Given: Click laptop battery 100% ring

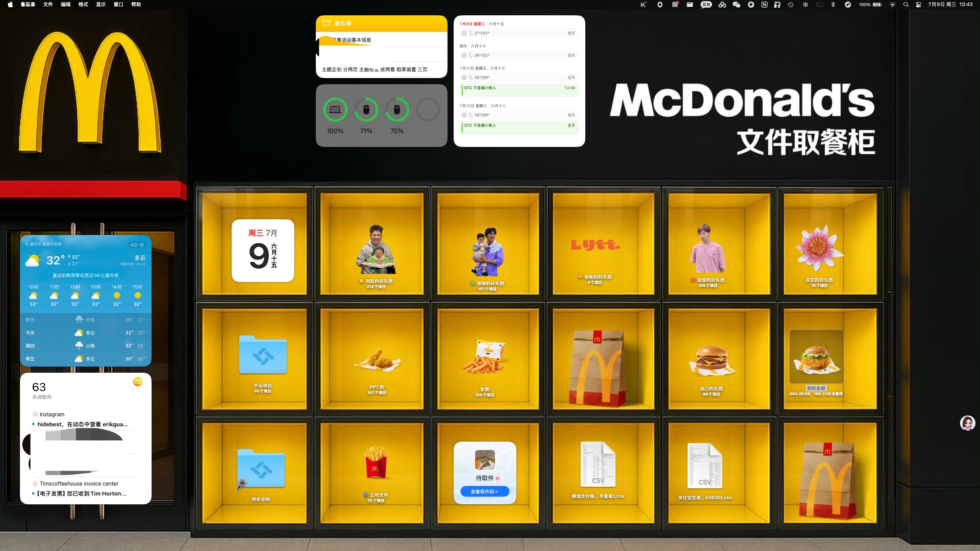Looking at the screenshot, I should 335,110.
